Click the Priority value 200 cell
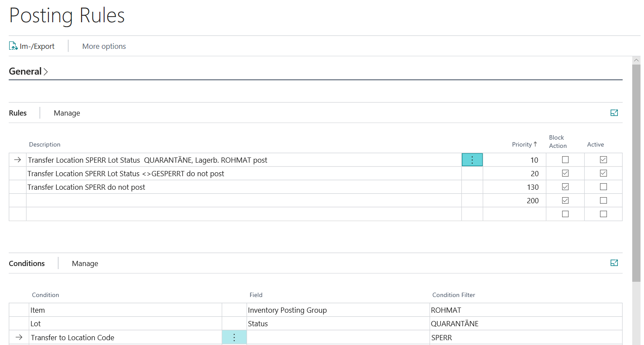The height and width of the screenshot is (345, 644). (x=514, y=201)
